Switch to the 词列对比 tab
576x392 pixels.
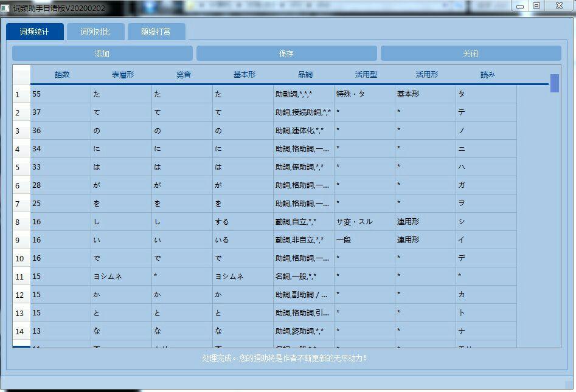coord(95,31)
